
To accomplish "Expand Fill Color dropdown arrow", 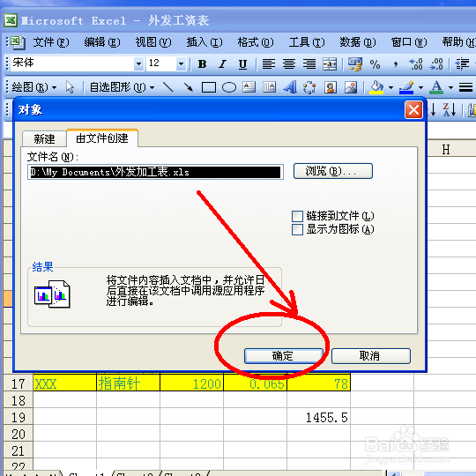I will [390, 87].
